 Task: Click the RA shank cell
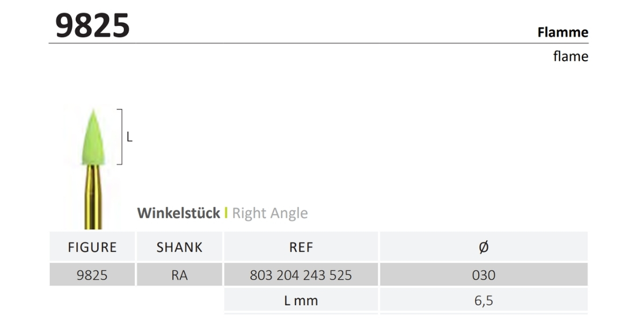[179, 275]
